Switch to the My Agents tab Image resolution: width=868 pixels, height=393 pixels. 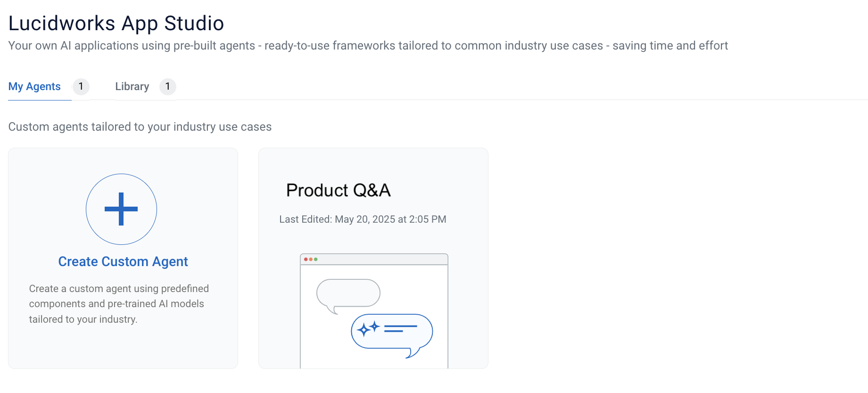tap(34, 86)
